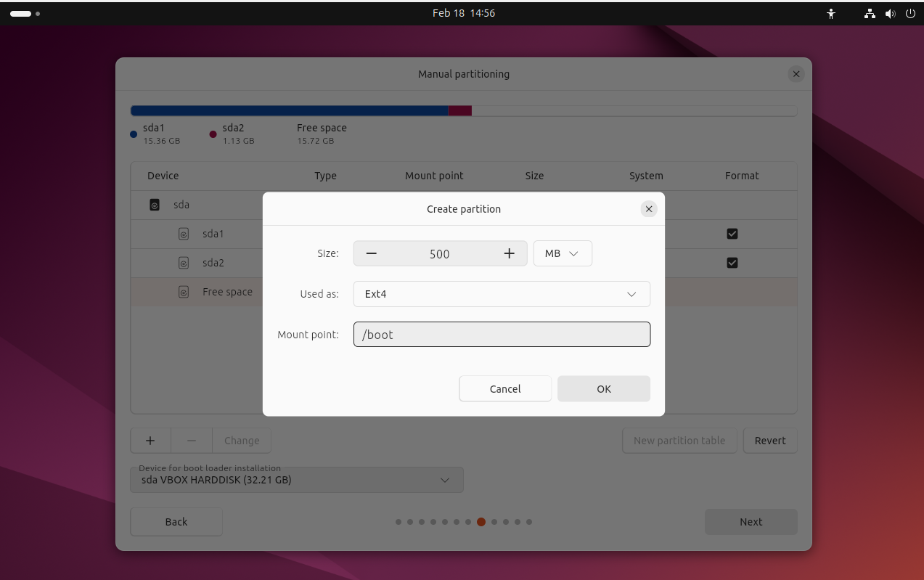Add a partition with the plus button
This screenshot has width=924, height=580.
pos(150,441)
